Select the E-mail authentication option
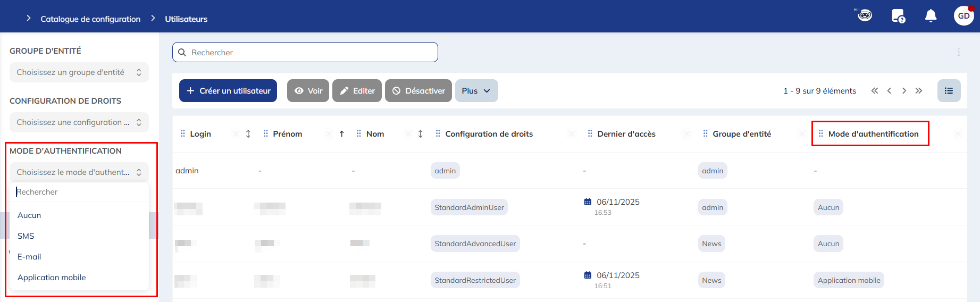Image resolution: width=980 pixels, height=302 pixels. (x=29, y=257)
